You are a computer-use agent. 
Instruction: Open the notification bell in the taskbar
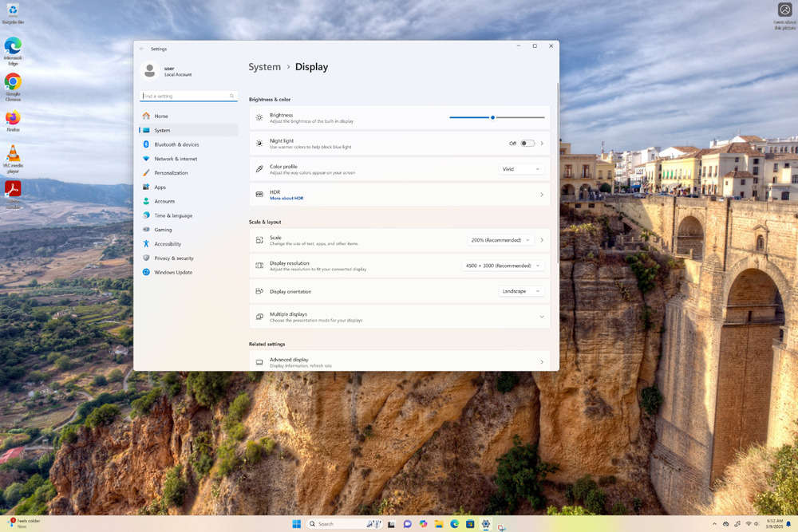[788, 524]
